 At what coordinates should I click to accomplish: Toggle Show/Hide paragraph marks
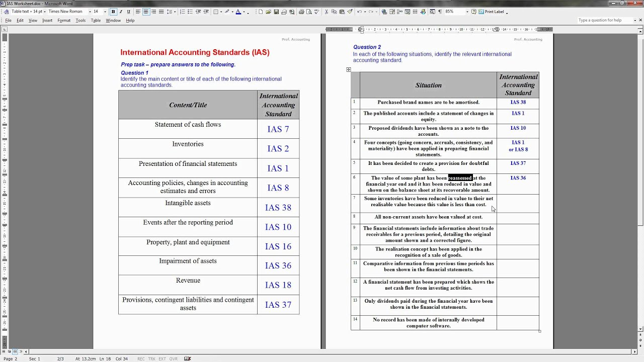(440, 12)
